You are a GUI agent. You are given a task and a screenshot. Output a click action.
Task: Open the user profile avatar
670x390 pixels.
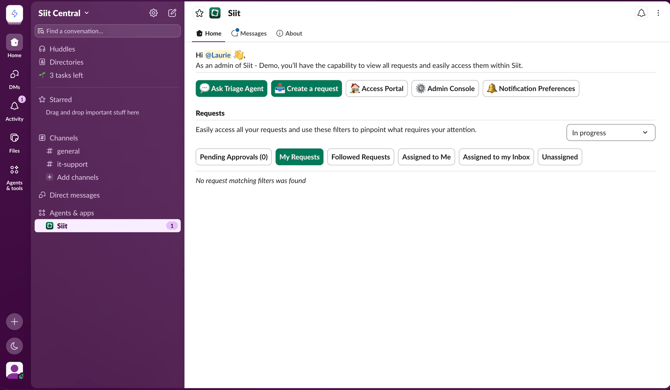coord(14,370)
